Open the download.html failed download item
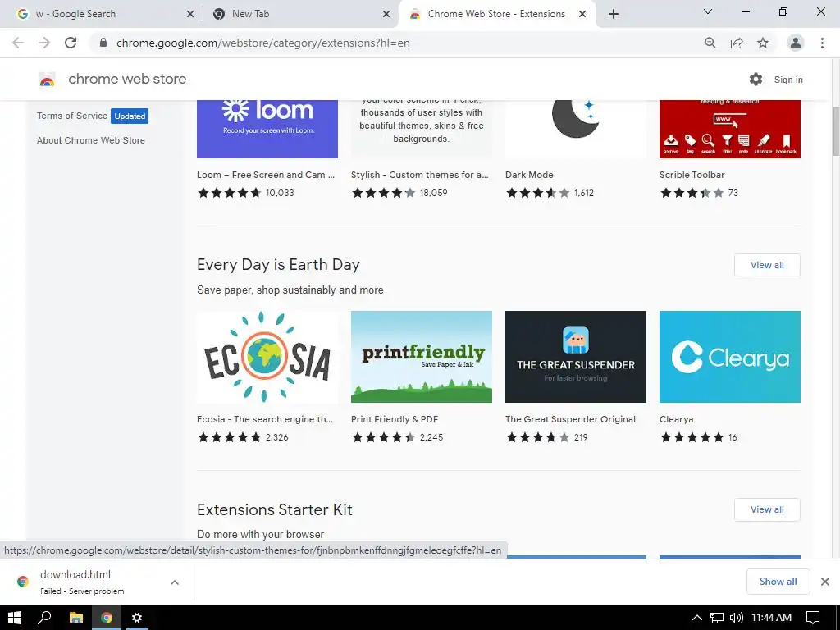840x630 pixels. (83, 582)
